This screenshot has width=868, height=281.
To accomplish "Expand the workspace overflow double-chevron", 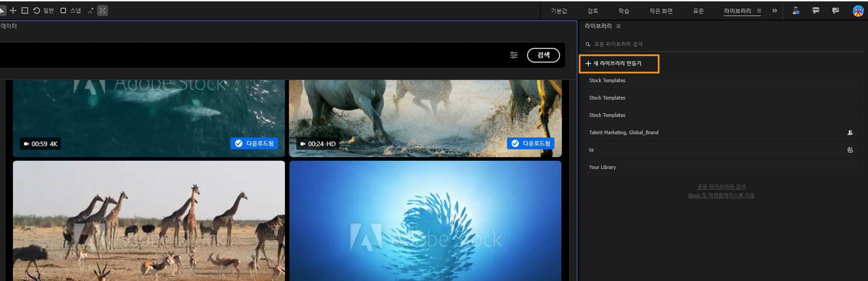I will [x=774, y=10].
